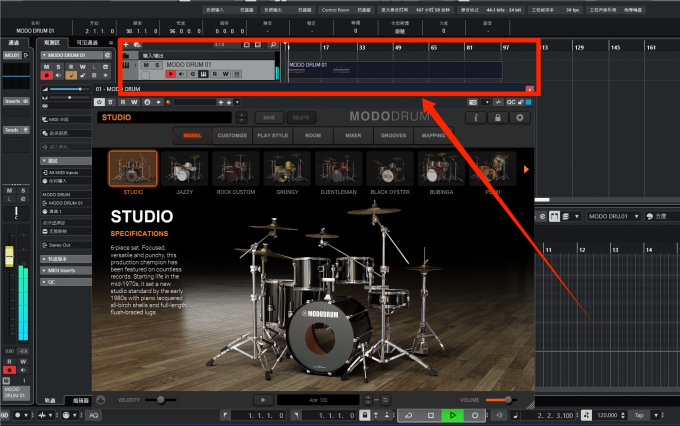Click the lock icon in MODO DRUM
The image size is (680, 426).
(498, 118)
